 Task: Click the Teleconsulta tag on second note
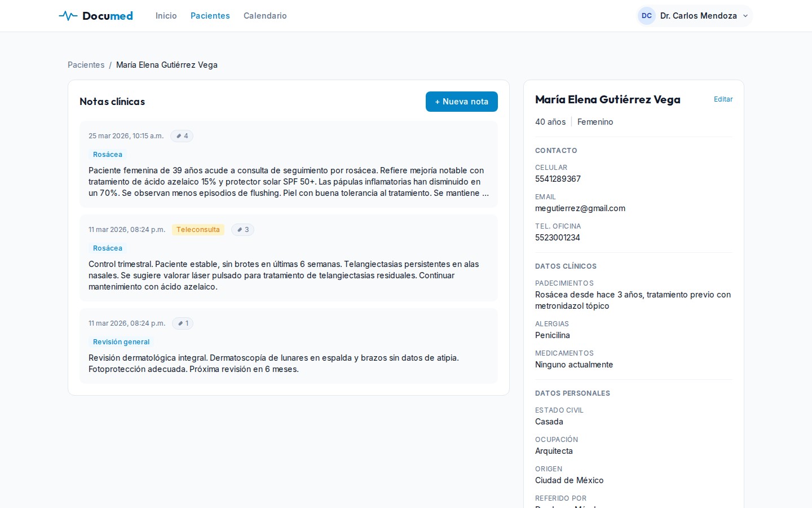[198, 230]
